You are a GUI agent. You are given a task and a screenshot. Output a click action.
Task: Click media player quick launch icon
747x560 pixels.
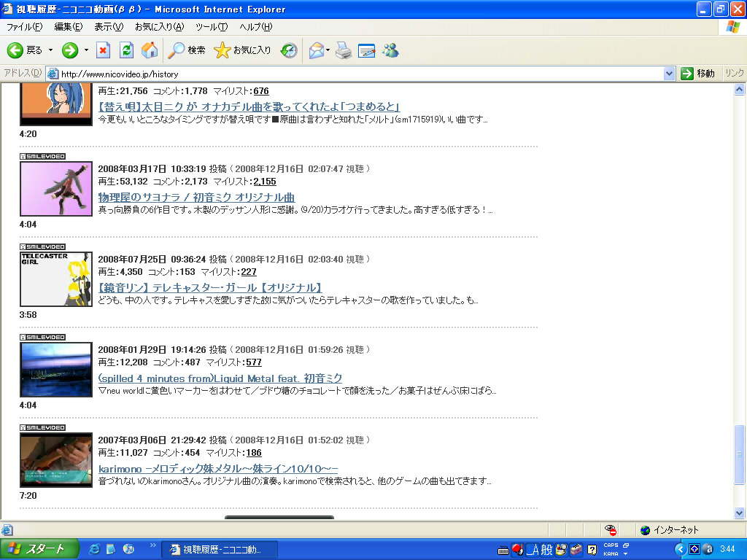click(128, 550)
